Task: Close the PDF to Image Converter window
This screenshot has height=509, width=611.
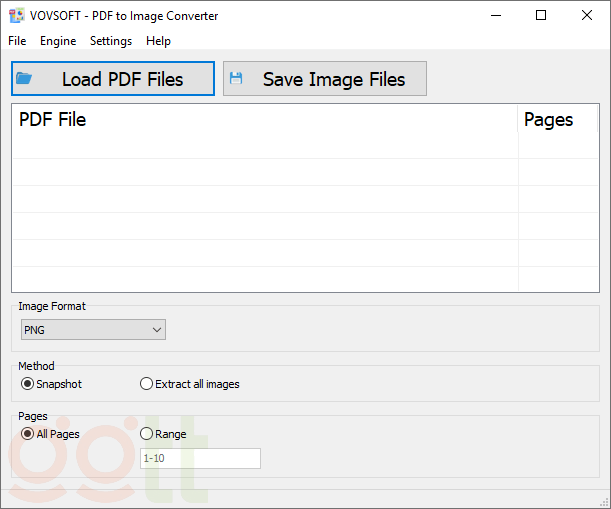Action: 587,16
